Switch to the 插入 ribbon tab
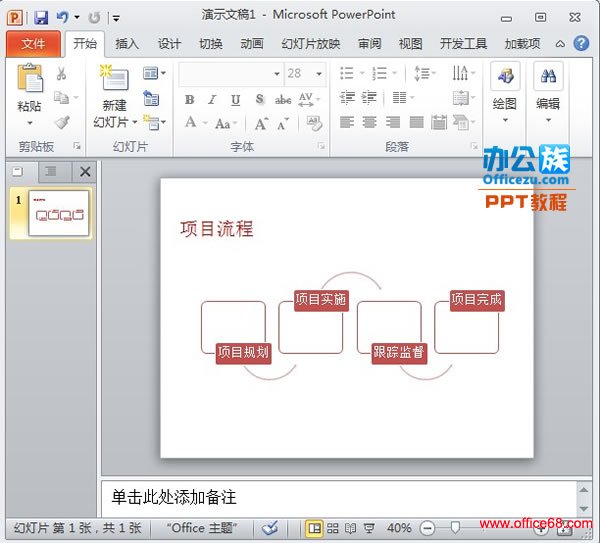Screen dimensions: 600x543 tap(127, 44)
